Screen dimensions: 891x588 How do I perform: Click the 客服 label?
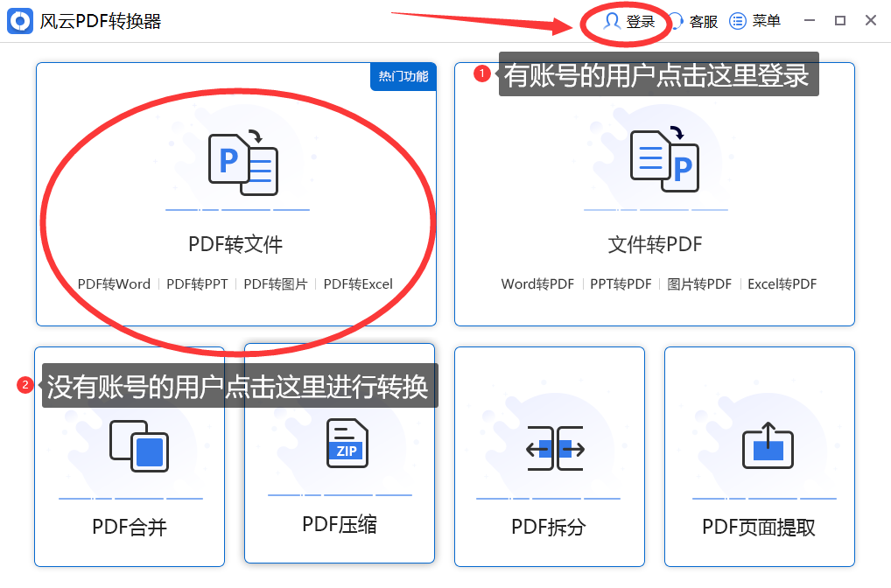click(x=704, y=22)
